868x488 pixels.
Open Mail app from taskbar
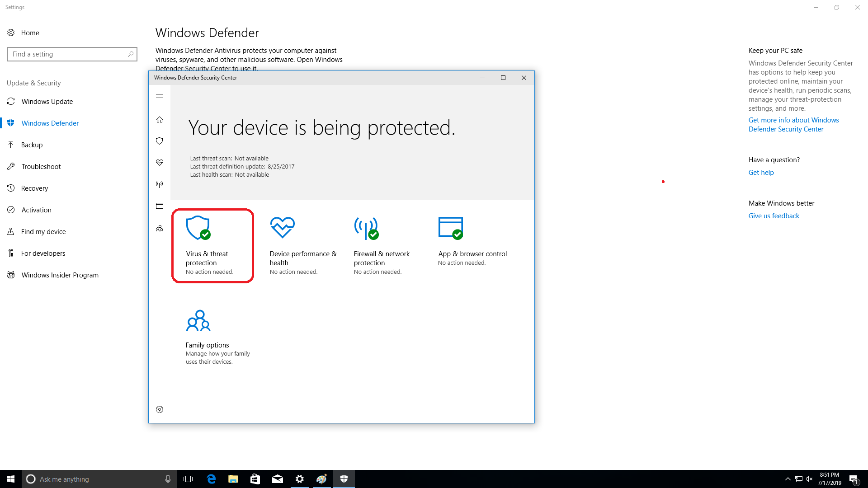[x=278, y=479]
